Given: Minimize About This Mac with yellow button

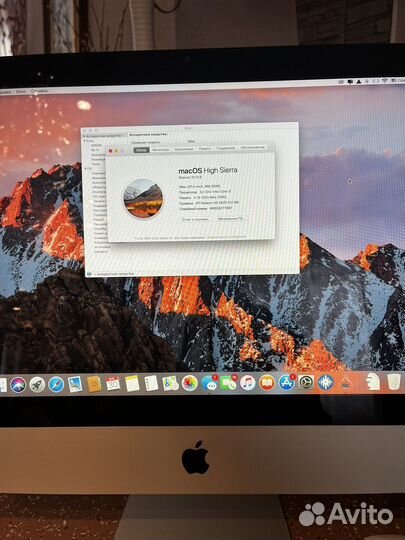Looking at the screenshot, I should [x=116, y=151].
